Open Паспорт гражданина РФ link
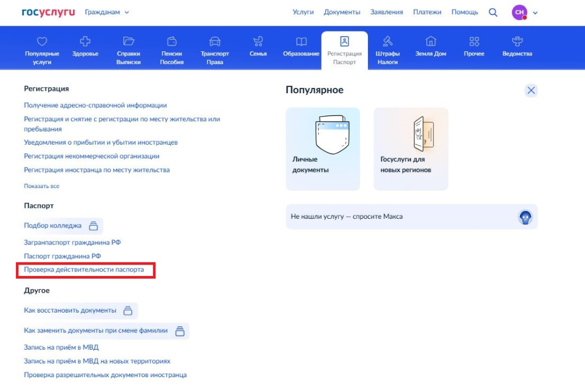Screen dimensions: 585x392 pos(62,256)
